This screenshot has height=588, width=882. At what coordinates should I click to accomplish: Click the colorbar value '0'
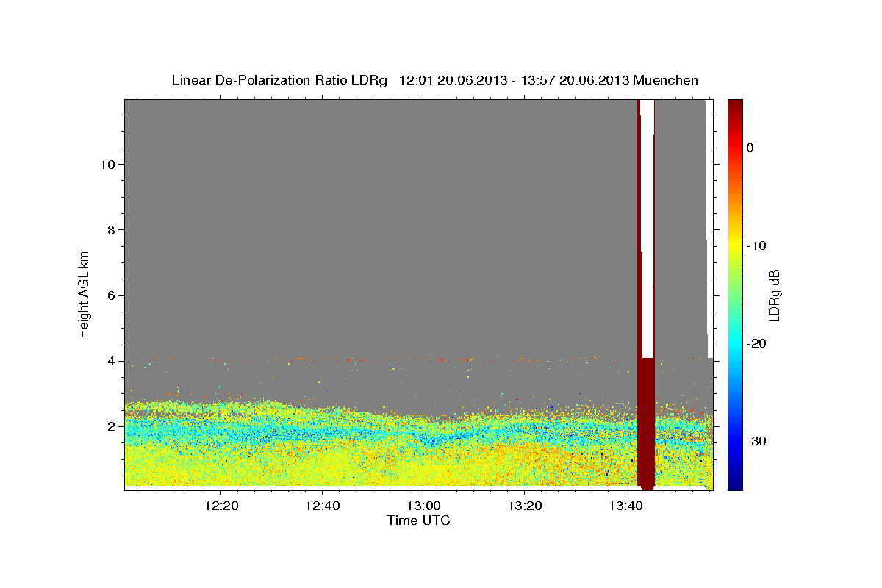coord(750,148)
